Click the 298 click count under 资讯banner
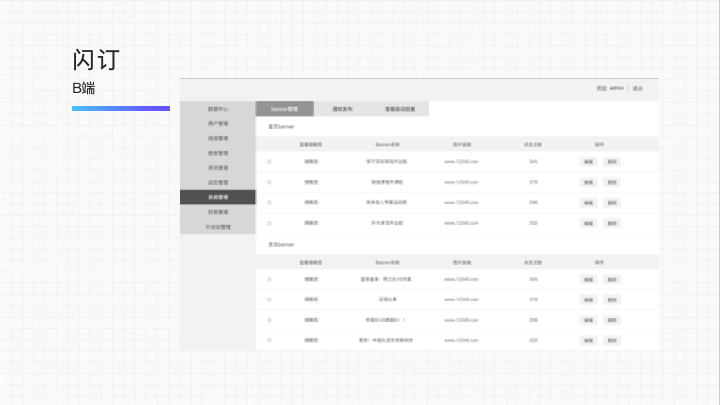Screen dimensions: 720x405 click(x=533, y=320)
